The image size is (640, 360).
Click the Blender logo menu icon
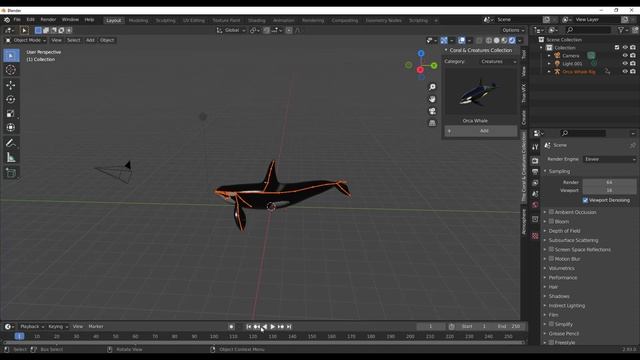coord(7,20)
